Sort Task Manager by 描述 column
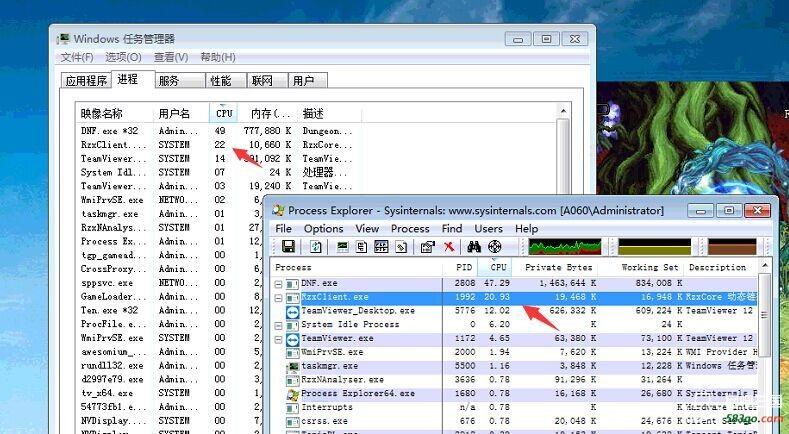This screenshot has height=434, width=789. point(329,113)
